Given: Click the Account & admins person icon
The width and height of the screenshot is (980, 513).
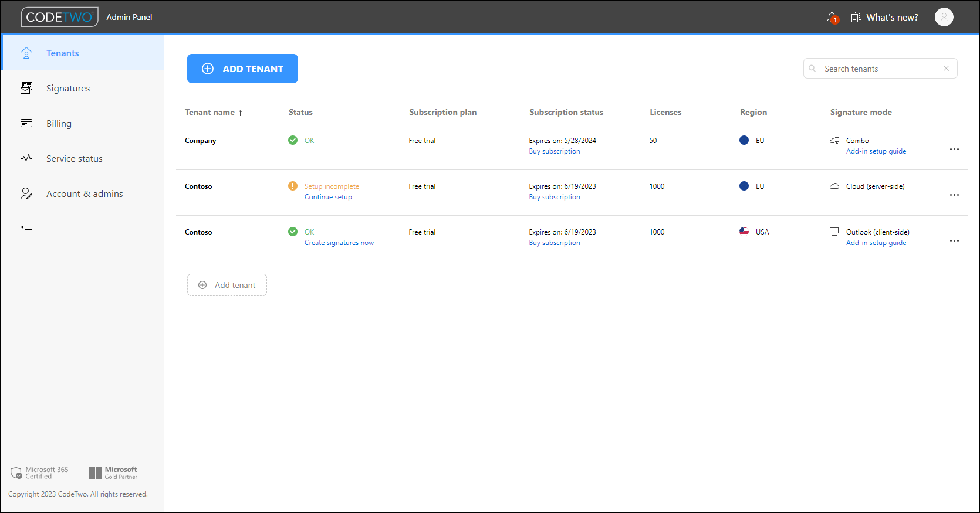Looking at the screenshot, I should tap(26, 193).
